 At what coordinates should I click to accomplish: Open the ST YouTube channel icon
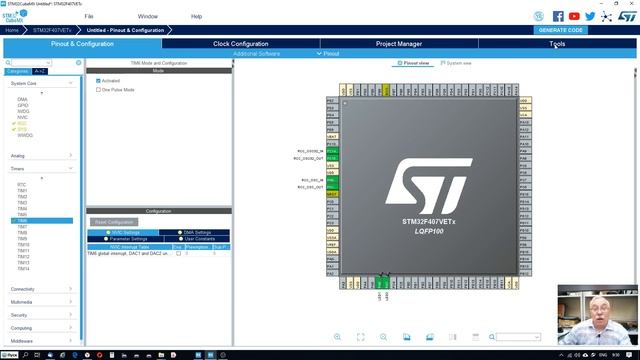click(x=574, y=16)
